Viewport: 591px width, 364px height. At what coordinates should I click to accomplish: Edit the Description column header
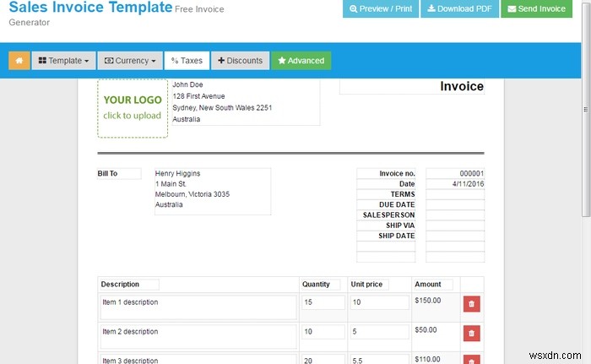129,285
